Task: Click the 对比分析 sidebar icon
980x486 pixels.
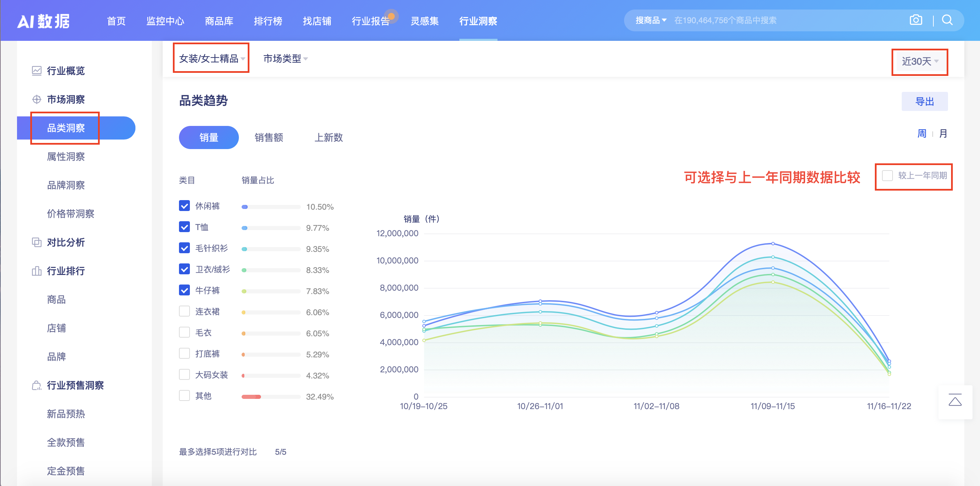Action: coord(36,242)
